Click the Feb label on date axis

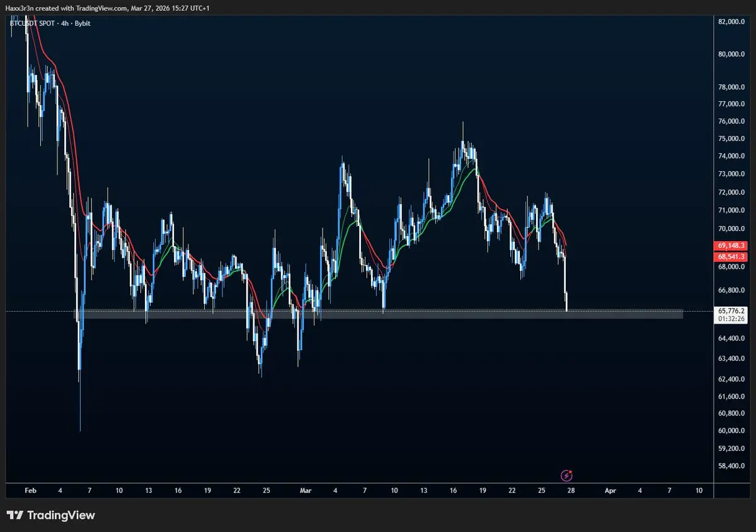(30, 490)
